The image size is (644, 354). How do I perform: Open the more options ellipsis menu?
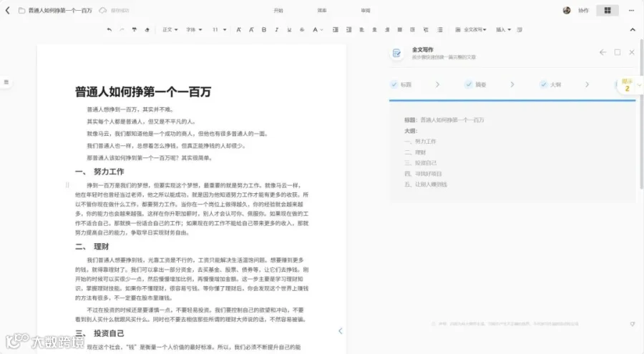[x=631, y=10]
